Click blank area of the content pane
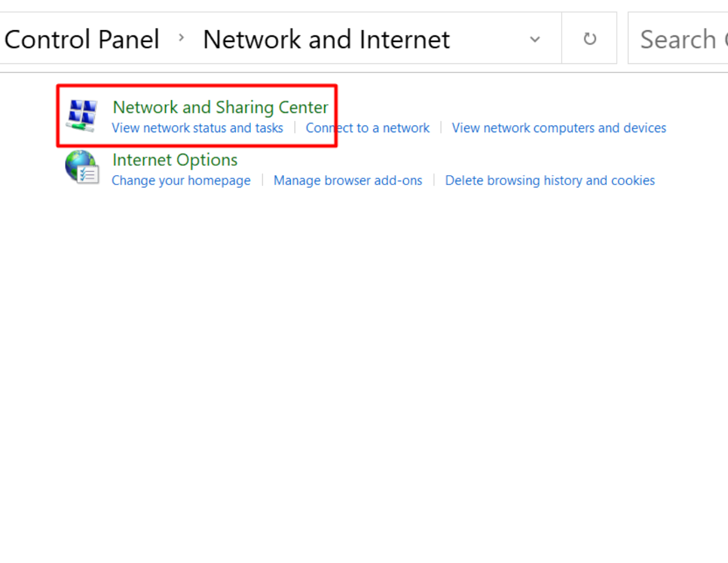 363,358
